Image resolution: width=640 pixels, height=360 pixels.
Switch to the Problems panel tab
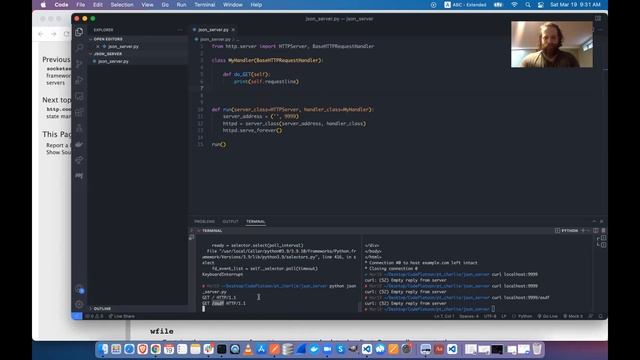click(204, 222)
